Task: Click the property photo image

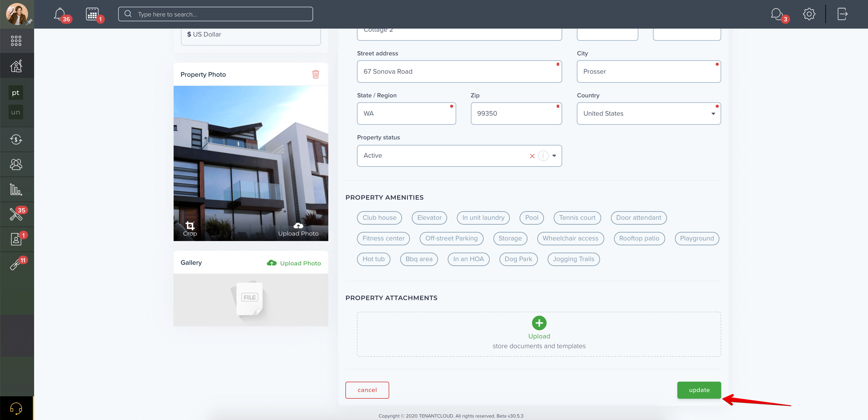Action: [251, 163]
